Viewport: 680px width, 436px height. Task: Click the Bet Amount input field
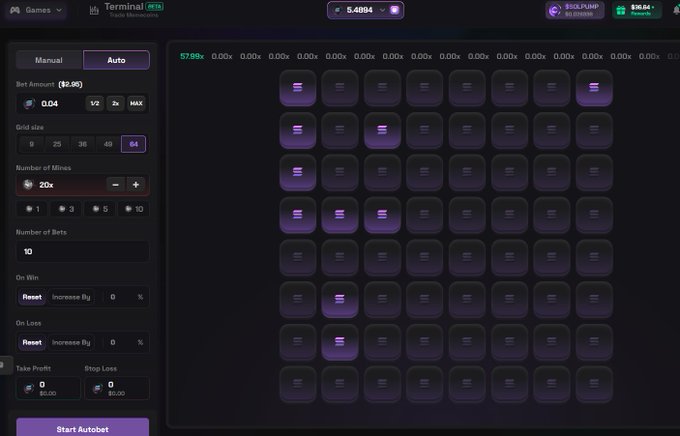pyautogui.click(x=82, y=103)
